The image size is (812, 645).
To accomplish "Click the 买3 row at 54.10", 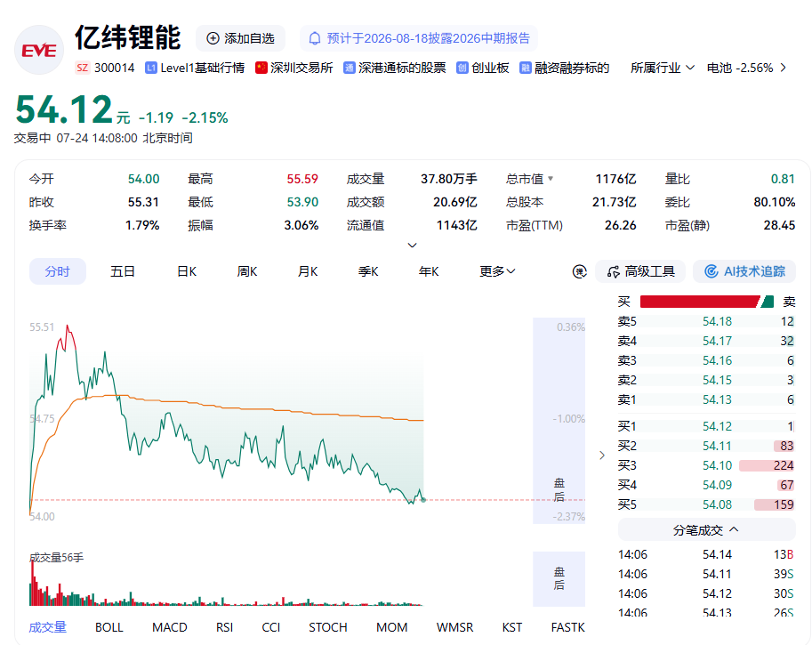I will [x=706, y=465].
